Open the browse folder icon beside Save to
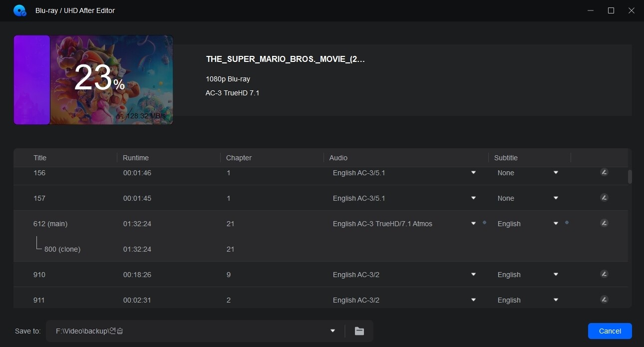Viewport: 644px width, 347px height. [x=359, y=331]
